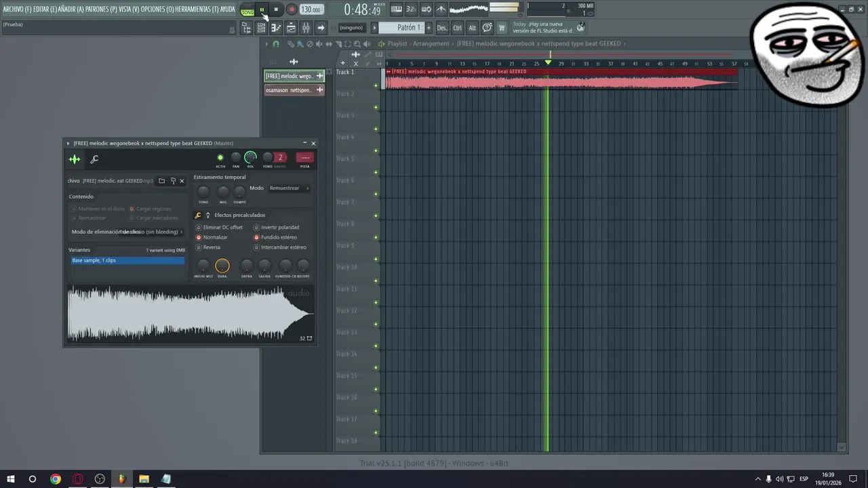Click the Ctrl modifier button
The height and width of the screenshot is (488, 868).
click(x=457, y=28)
